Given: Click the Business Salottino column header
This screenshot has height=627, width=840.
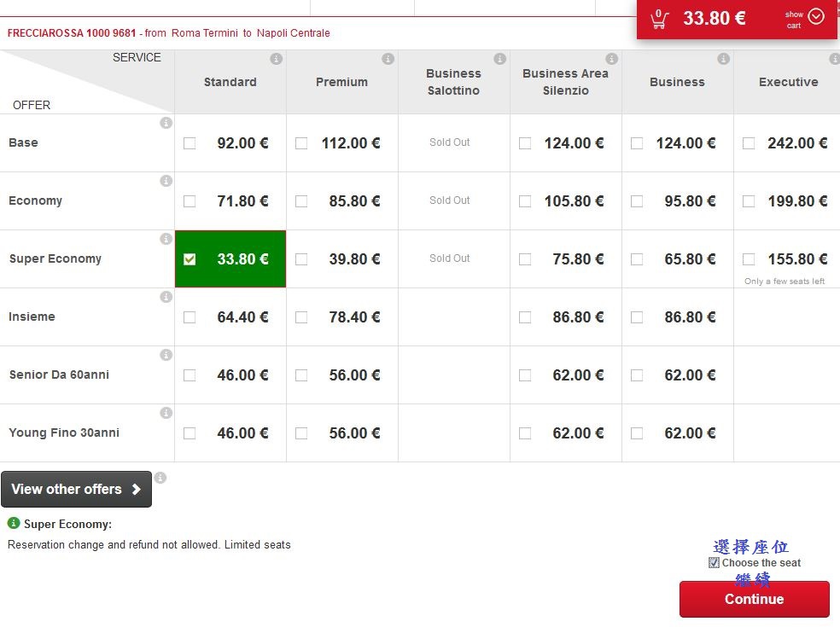Looking at the screenshot, I should [x=454, y=82].
